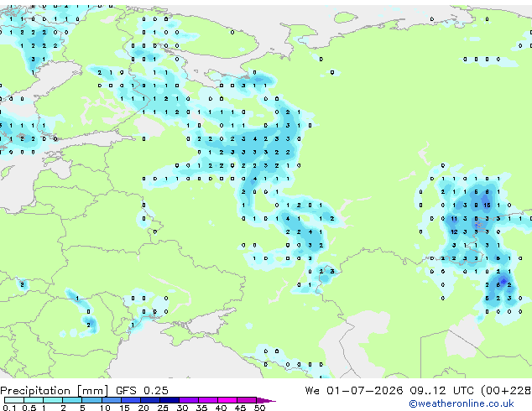Click the 1–2 mm legend color box
The image size is (532, 411).
[53, 400]
